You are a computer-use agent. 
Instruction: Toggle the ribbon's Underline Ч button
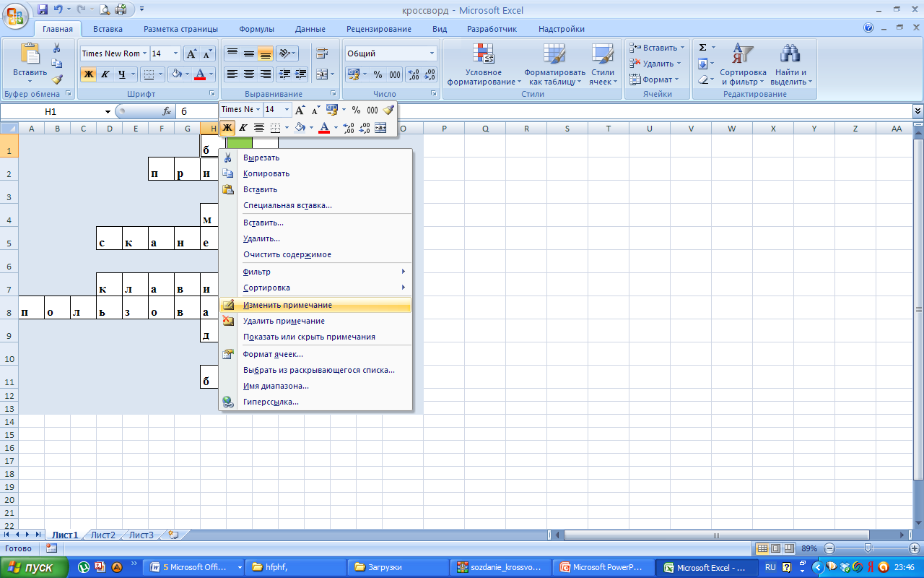(x=121, y=74)
